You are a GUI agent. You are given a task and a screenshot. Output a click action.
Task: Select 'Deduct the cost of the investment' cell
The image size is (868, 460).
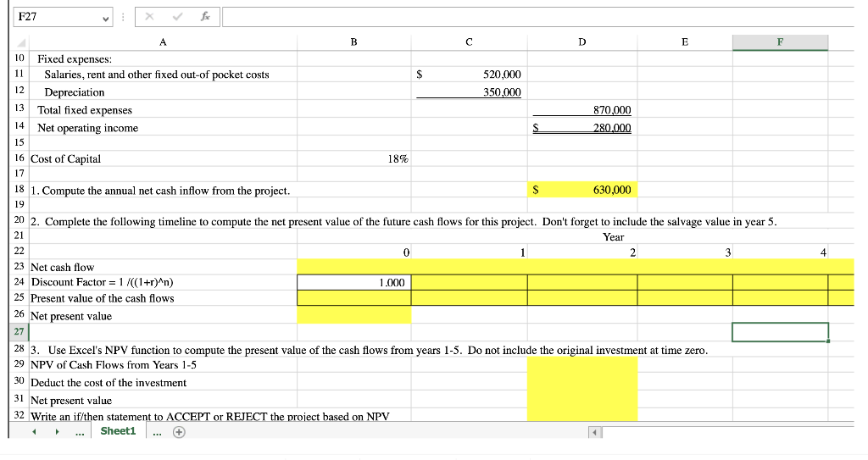click(x=163, y=382)
